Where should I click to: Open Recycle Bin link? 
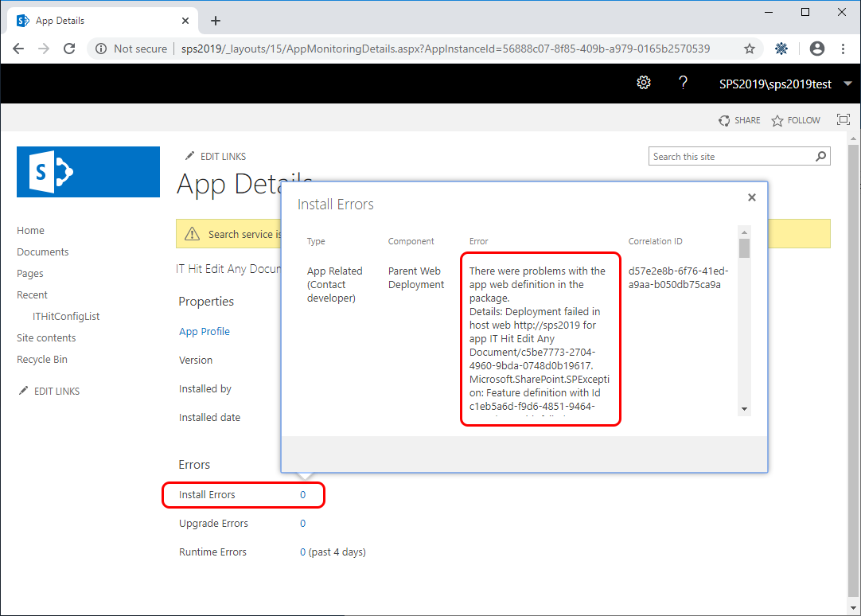tap(41, 359)
